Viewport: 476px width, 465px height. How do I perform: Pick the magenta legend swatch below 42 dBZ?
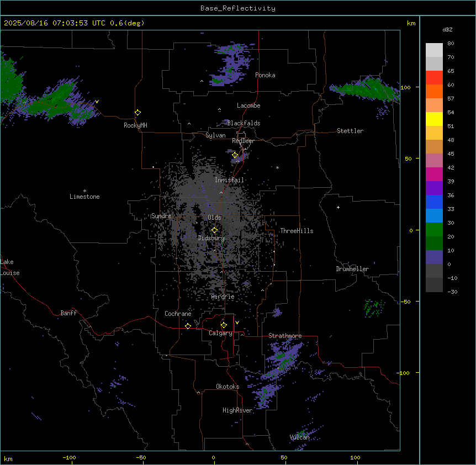click(434, 174)
